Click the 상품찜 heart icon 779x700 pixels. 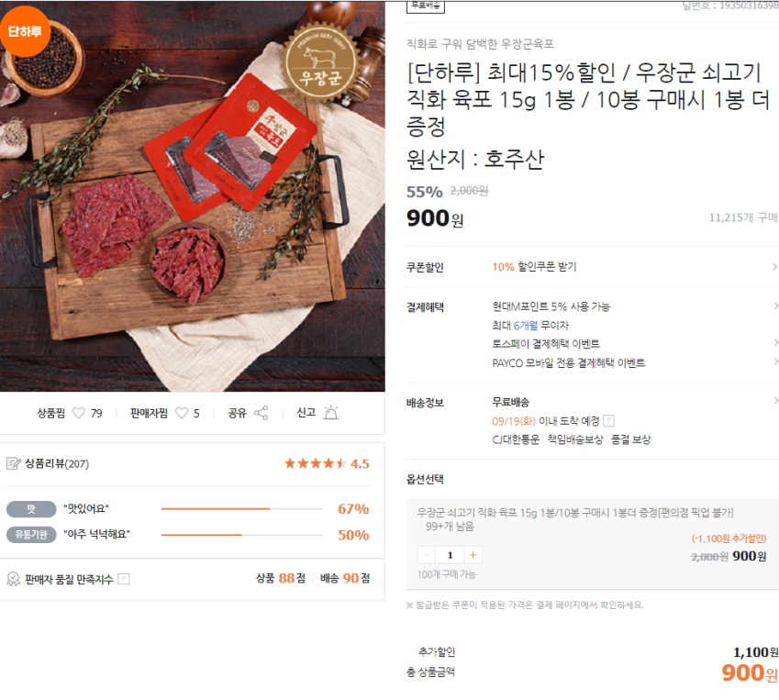click(78, 414)
